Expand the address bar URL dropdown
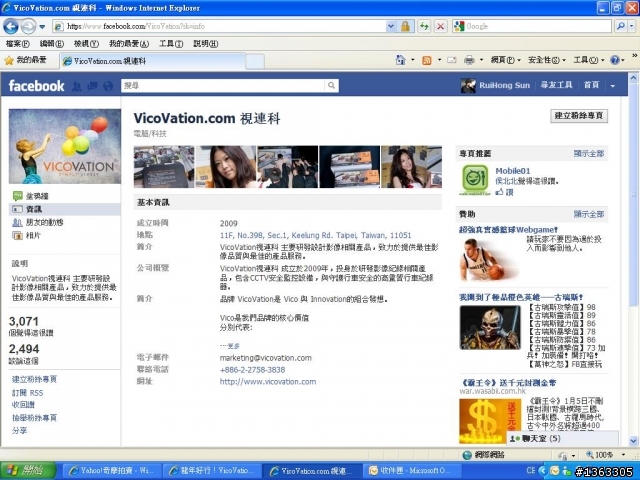Screen dimensions: 640x480 tap(391, 27)
